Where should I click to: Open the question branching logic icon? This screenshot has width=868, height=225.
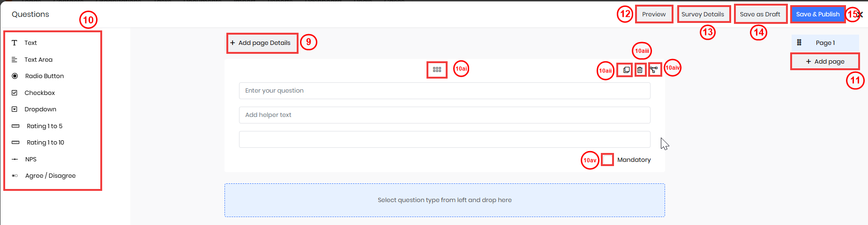point(654,70)
